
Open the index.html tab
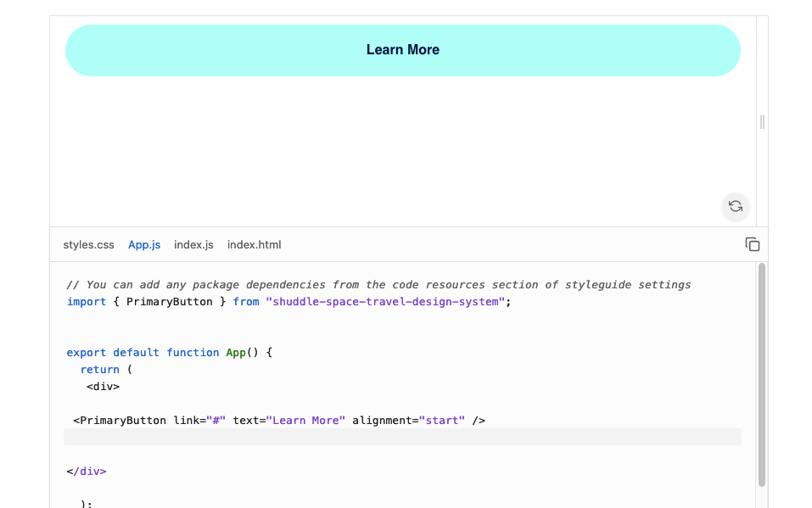(254, 245)
